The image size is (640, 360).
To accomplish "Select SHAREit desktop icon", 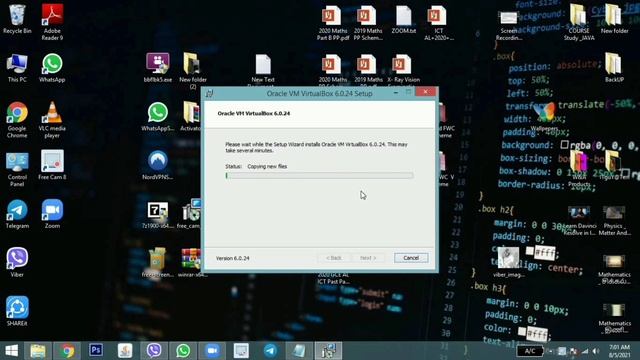I will coord(17,311).
